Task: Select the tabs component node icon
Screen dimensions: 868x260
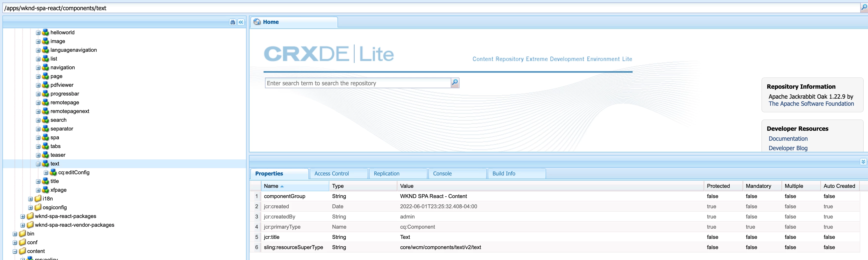Action: (45, 146)
